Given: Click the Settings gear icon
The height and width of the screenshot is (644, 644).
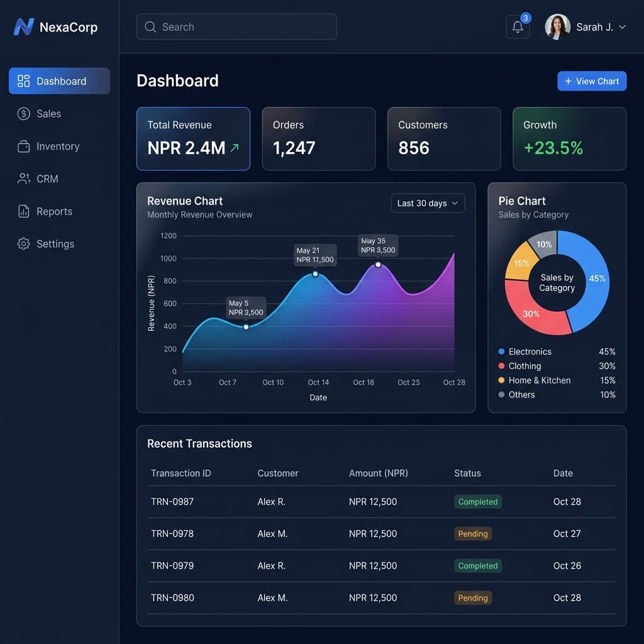Looking at the screenshot, I should 23,243.
